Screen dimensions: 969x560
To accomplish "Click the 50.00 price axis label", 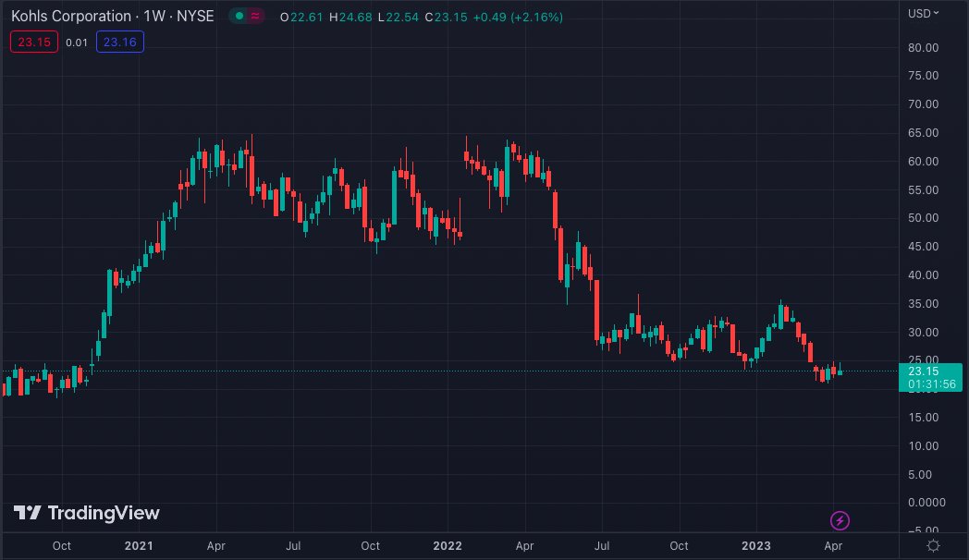I will click(924, 218).
